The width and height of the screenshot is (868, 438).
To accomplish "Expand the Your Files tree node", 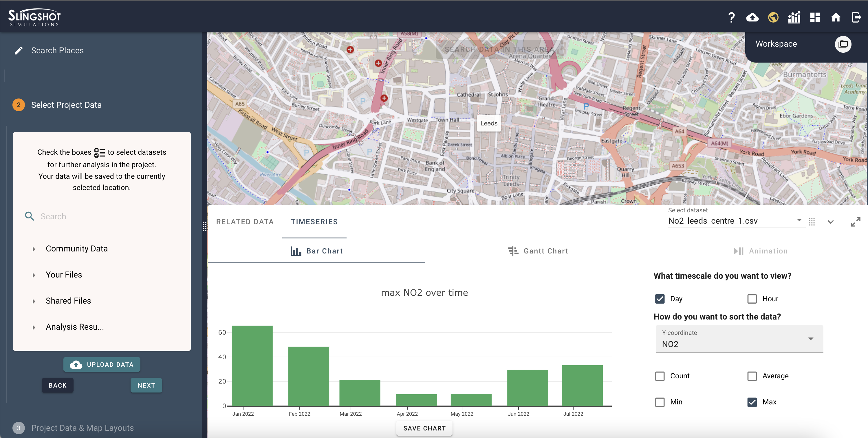I will pyautogui.click(x=34, y=275).
